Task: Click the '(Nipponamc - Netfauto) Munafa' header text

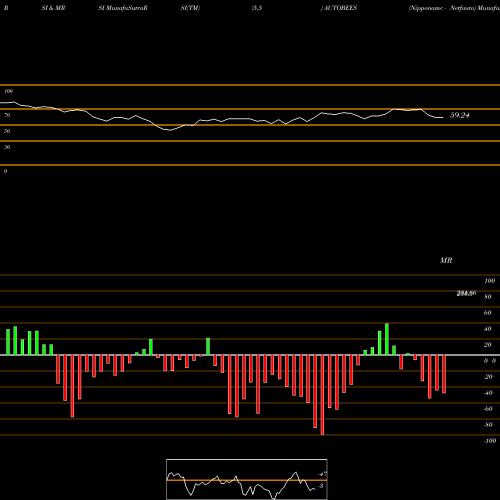Action: [x=454, y=8]
